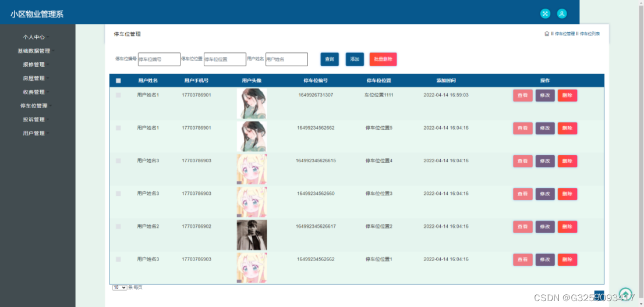
Task: Open the rows-per-page dropdown showing 10
Action: click(x=119, y=288)
